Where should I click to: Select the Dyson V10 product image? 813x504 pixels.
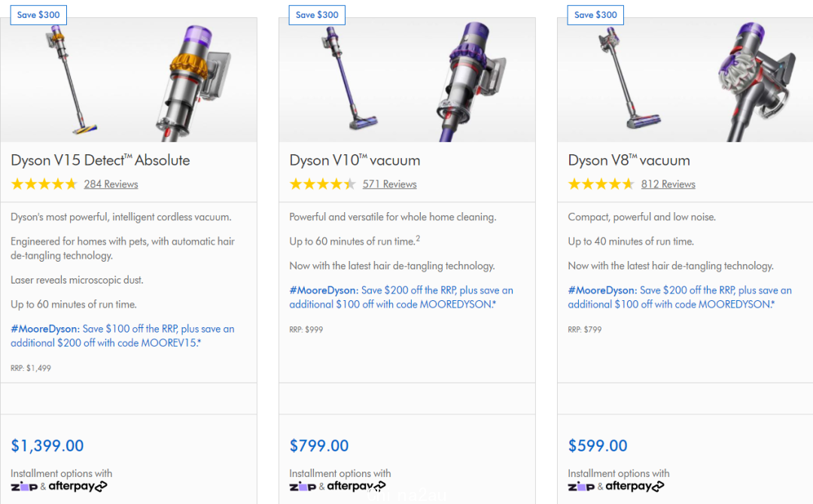pyautogui.click(x=407, y=80)
